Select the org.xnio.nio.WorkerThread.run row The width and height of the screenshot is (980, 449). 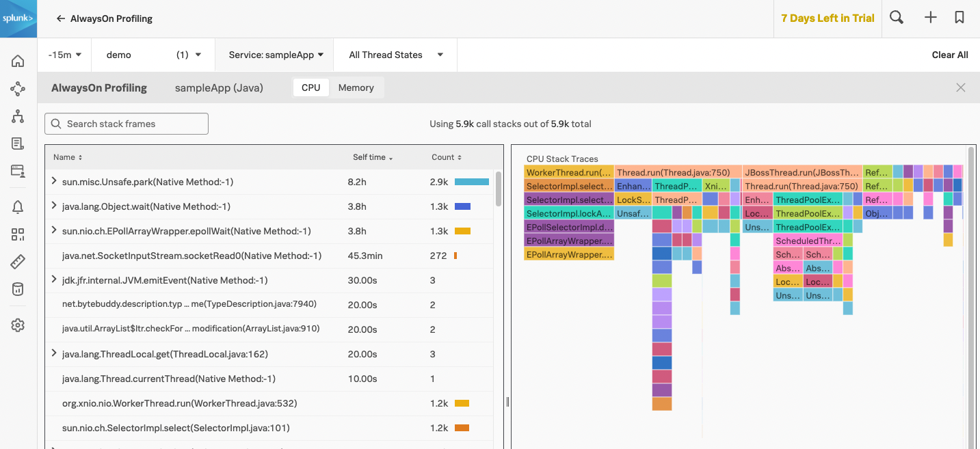(x=269, y=403)
